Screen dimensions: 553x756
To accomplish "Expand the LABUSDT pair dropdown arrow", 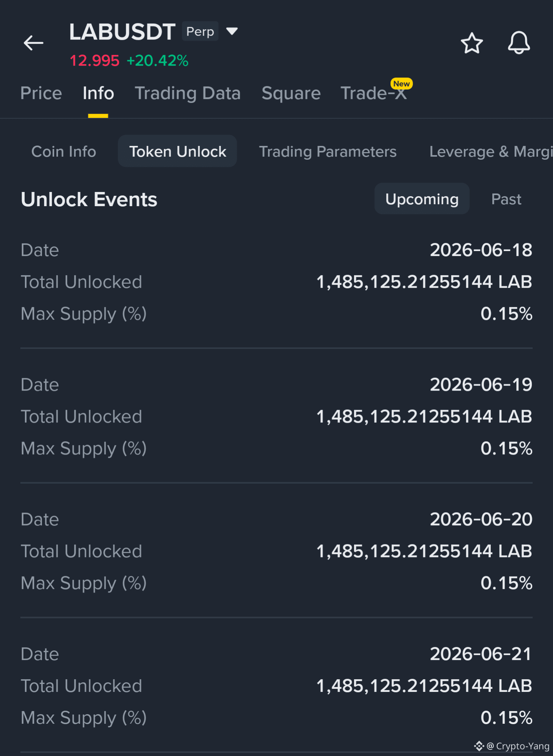I will (232, 31).
